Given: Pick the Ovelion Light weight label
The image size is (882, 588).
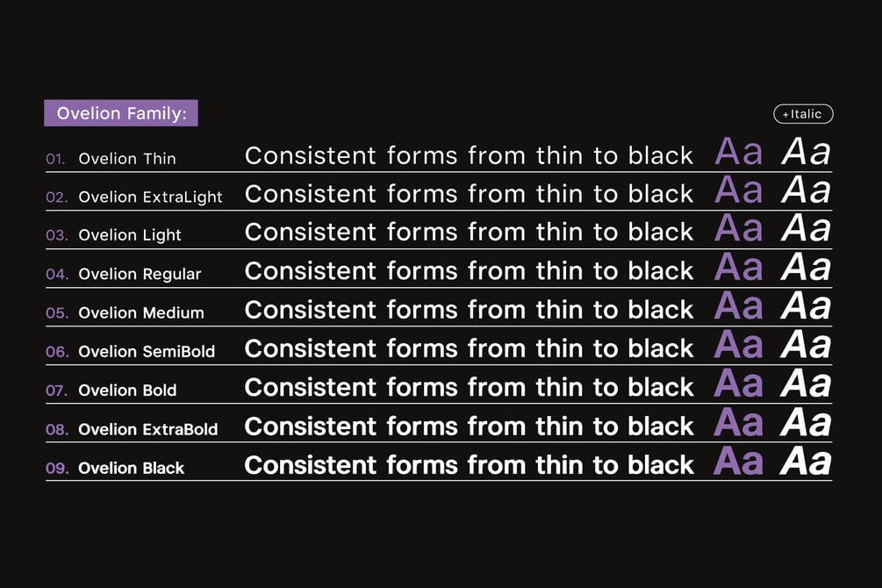Looking at the screenshot, I should (130, 235).
